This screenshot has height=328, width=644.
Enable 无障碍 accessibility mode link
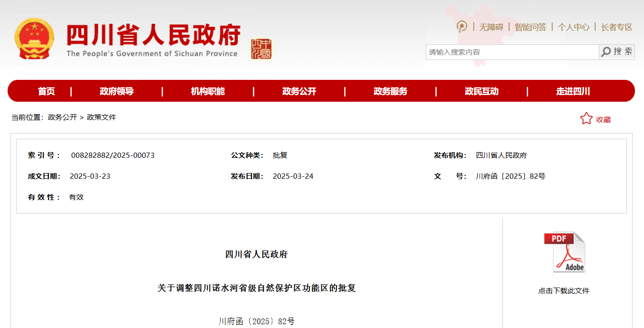491,27
